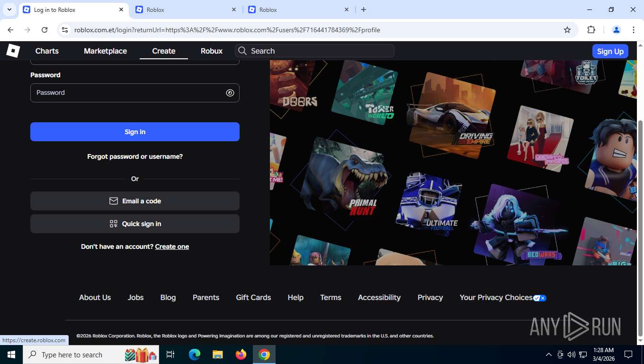Click the Tower World game thumbnail

click(x=365, y=92)
